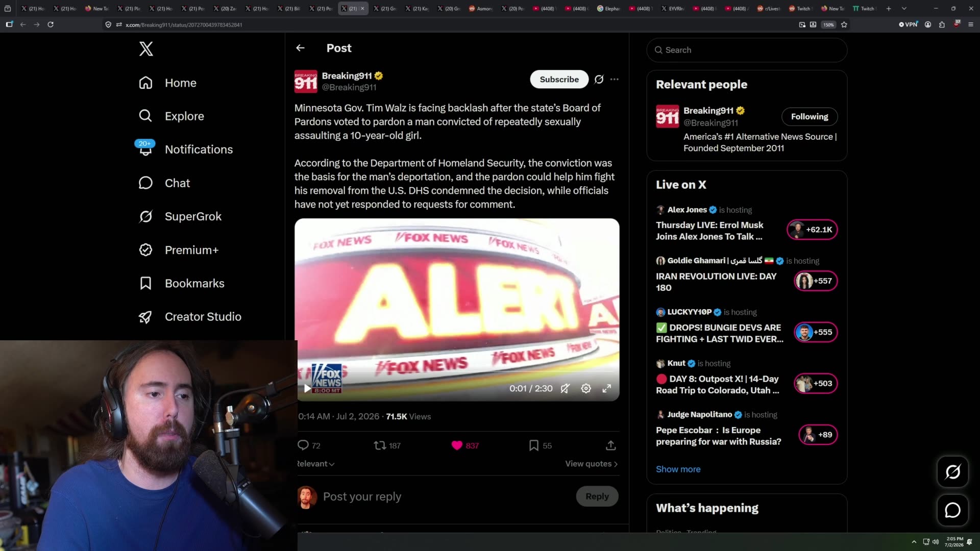Join LUCKYY10P's live showing +555
980x551 pixels.
(816, 332)
